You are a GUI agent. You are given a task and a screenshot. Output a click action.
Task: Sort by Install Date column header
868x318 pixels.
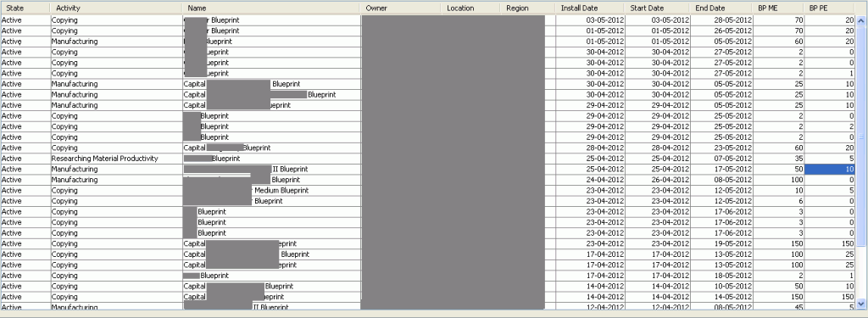(590, 8)
